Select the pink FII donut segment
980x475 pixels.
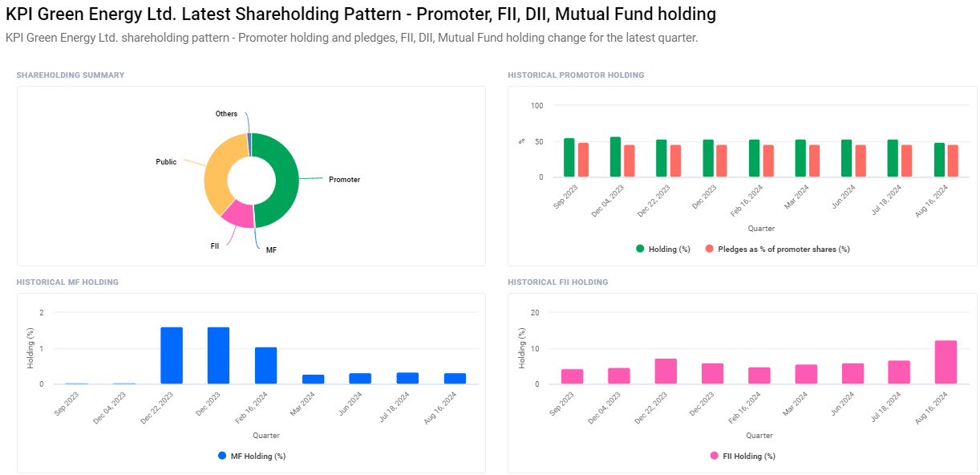(x=239, y=215)
